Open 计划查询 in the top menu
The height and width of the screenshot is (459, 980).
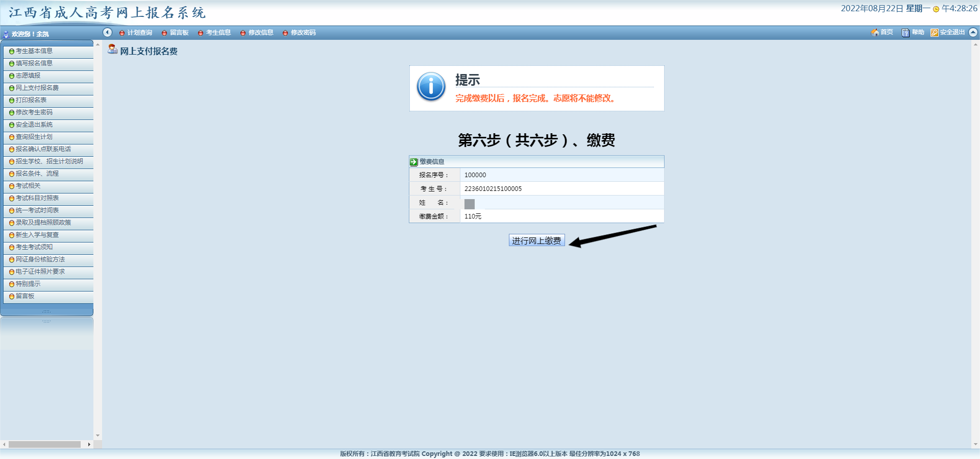point(139,33)
